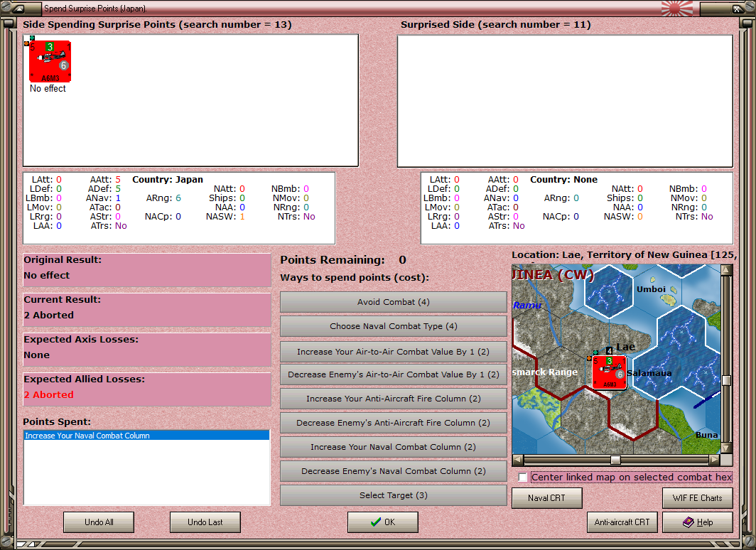Click the Undo Last button
The height and width of the screenshot is (550, 756).
click(205, 522)
